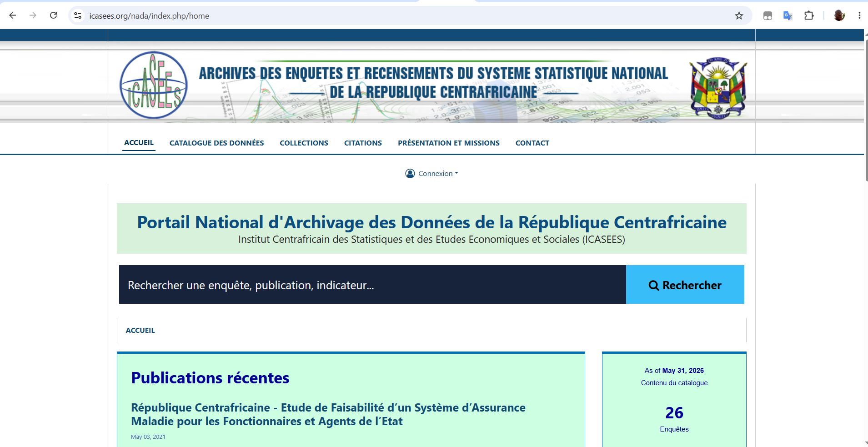This screenshot has width=868, height=447.
Task: Click the address bar URL
Action: tap(149, 16)
